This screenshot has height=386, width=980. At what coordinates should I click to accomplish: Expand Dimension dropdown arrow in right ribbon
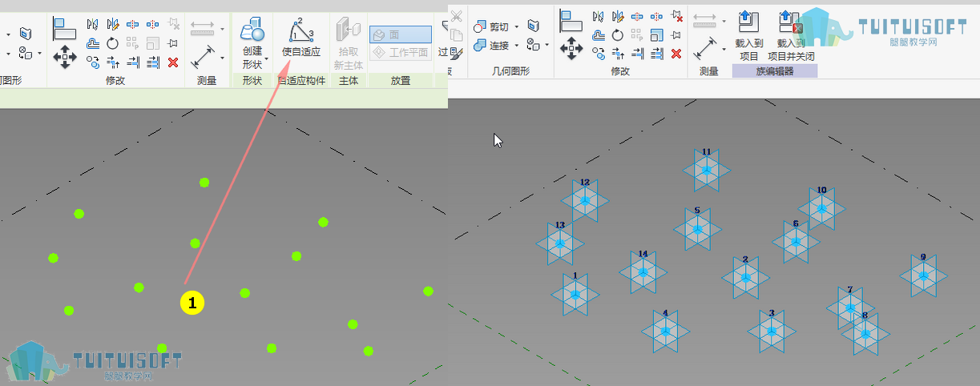pos(724,49)
